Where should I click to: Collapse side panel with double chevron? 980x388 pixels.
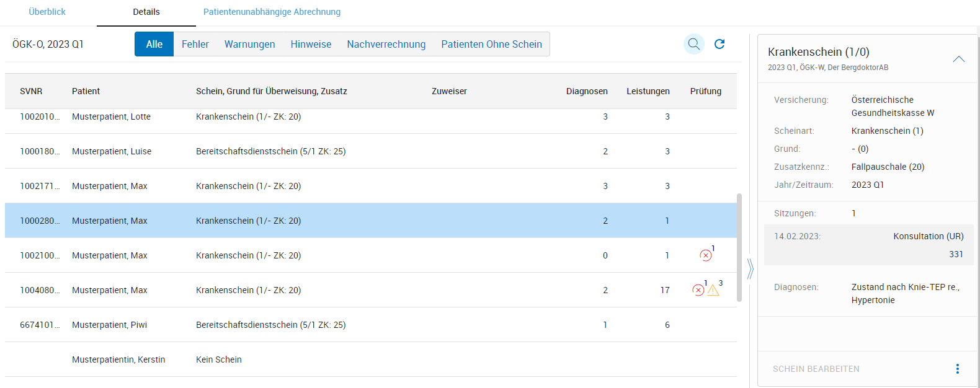[750, 269]
